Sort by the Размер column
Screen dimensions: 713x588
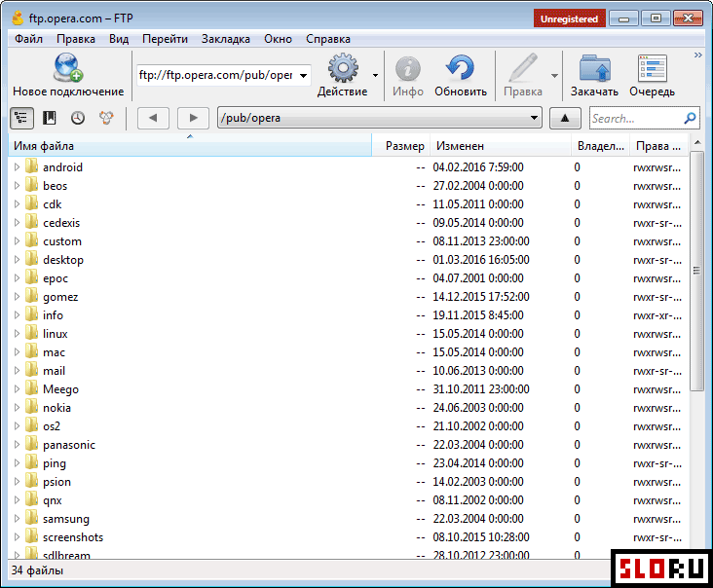coord(401,146)
